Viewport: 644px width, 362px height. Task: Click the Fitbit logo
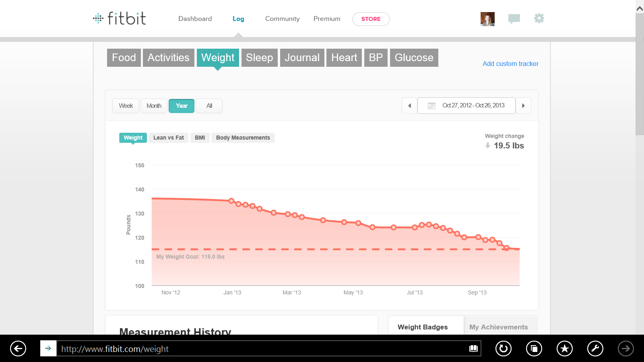click(x=120, y=19)
